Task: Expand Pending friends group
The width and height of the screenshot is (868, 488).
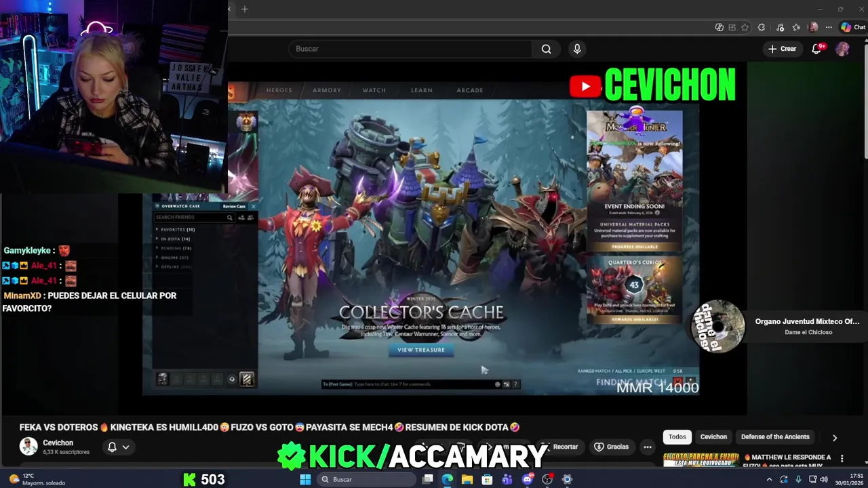Action: click(175, 249)
